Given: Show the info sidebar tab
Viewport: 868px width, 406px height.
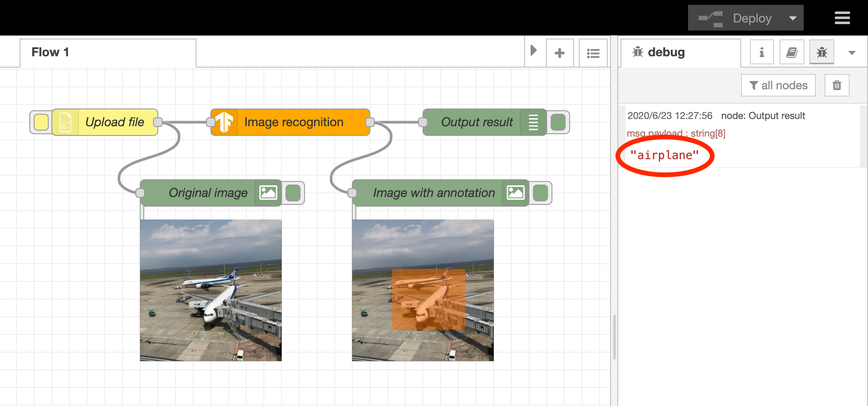Looking at the screenshot, I should click(x=762, y=52).
